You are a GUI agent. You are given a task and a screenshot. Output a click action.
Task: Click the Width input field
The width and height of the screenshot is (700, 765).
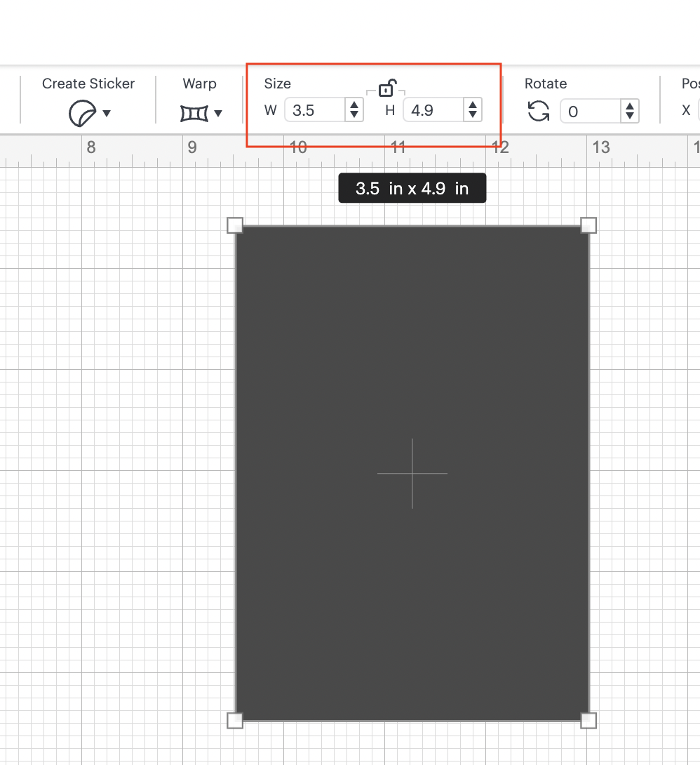pyautogui.click(x=316, y=109)
